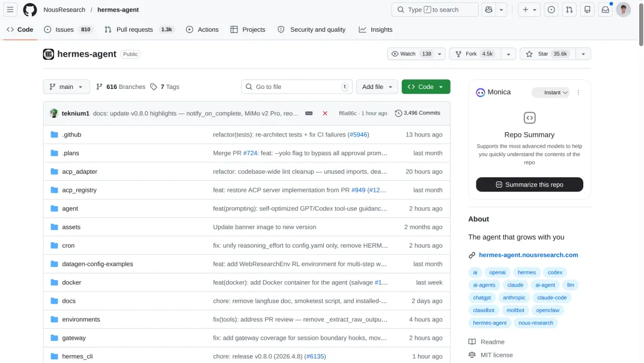Open the docker folder

pos(71,282)
